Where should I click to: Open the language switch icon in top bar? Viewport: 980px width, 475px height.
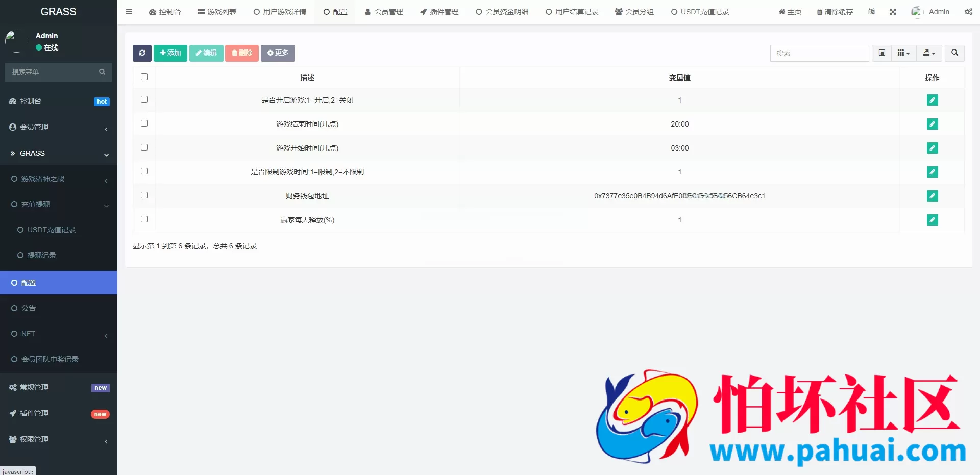click(871, 12)
